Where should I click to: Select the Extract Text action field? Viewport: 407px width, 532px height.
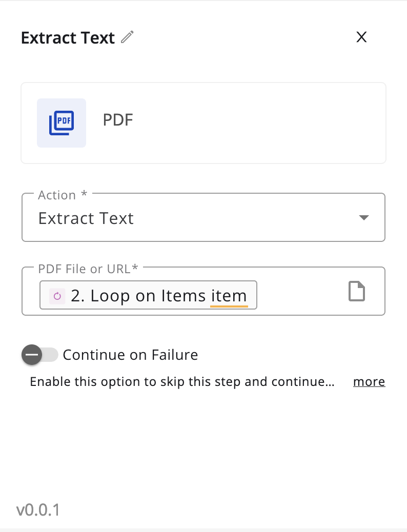tap(203, 217)
